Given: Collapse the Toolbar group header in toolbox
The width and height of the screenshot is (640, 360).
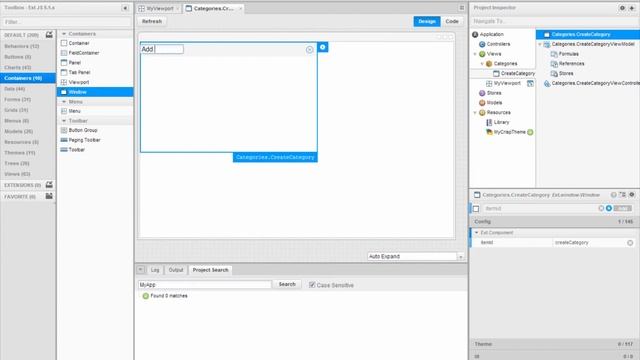Looking at the screenshot, I should coord(64,121).
